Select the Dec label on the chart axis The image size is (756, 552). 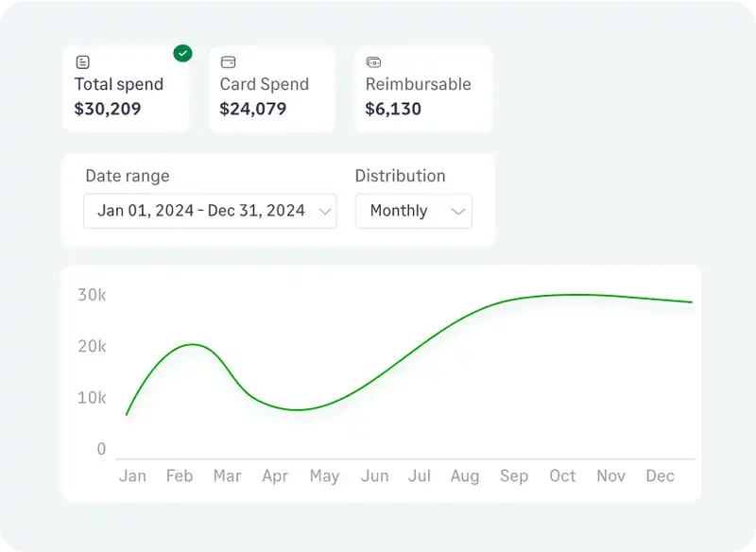(x=660, y=476)
